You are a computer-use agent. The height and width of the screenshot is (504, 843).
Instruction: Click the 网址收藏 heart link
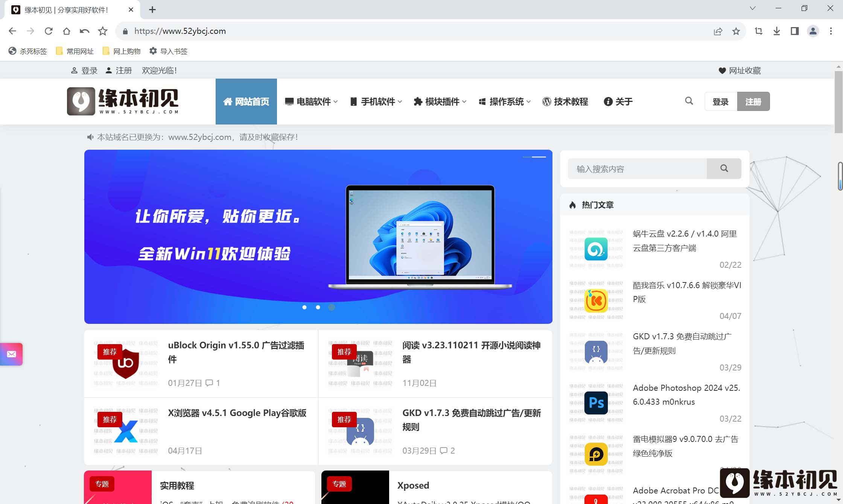(x=740, y=71)
